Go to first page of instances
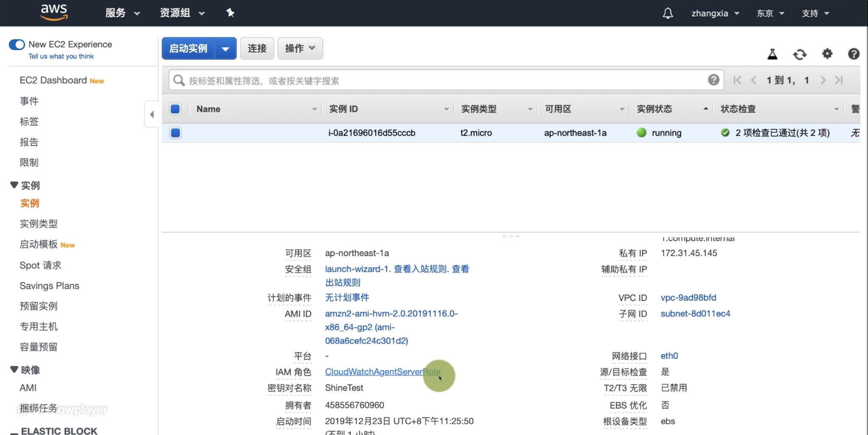Image resolution: width=868 pixels, height=435 pixels. (737, 80)
